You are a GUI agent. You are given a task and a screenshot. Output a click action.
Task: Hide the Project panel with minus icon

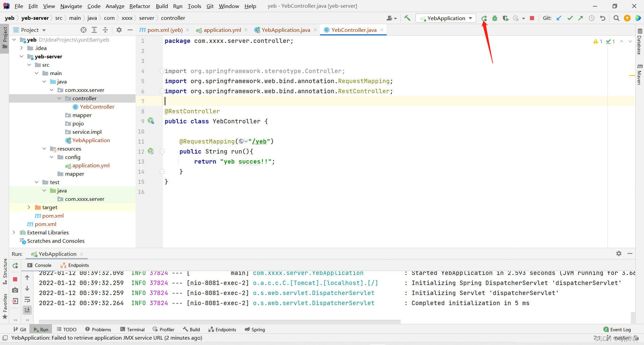click(x=130, y=30)
